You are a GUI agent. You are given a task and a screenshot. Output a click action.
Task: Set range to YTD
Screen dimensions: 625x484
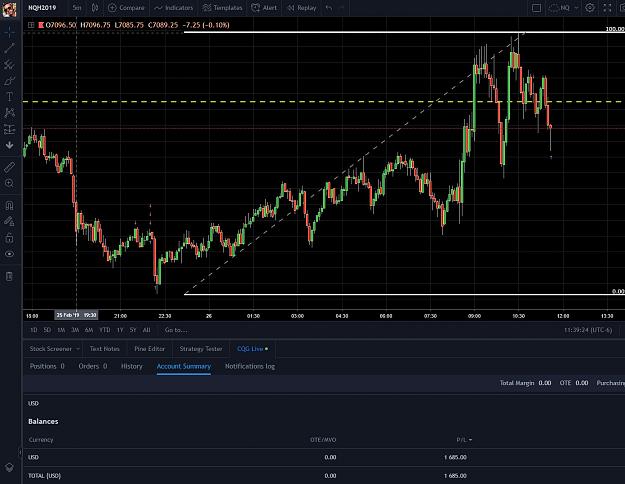(x=105, y=330)
